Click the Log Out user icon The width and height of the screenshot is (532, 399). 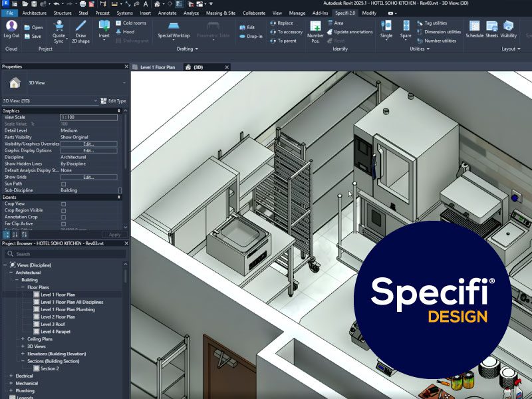[11, 26]
